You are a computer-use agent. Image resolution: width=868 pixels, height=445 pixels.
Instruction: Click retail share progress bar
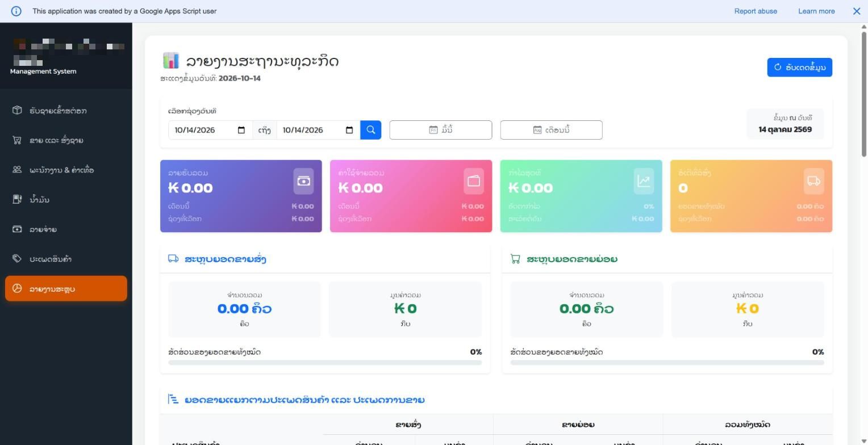tap(667, 362)
